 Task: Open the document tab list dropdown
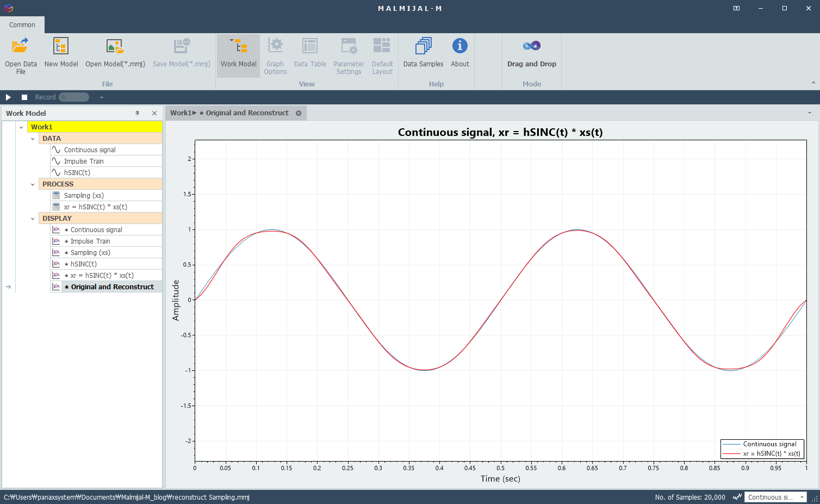(x=810, y=113)
